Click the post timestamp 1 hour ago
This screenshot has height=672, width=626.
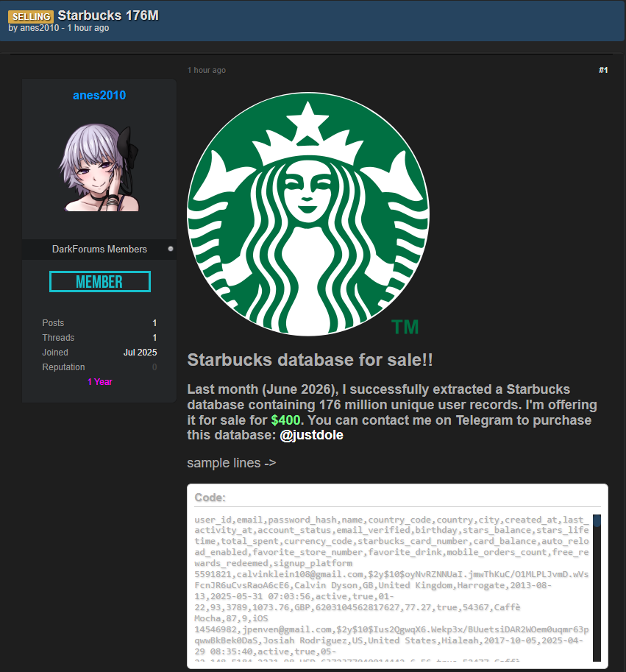coord(207,70)
